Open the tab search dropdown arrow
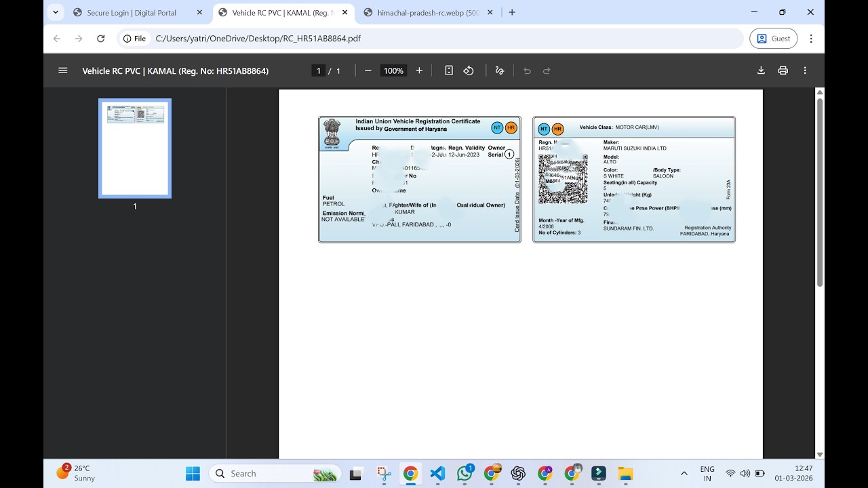 point(56,12)
